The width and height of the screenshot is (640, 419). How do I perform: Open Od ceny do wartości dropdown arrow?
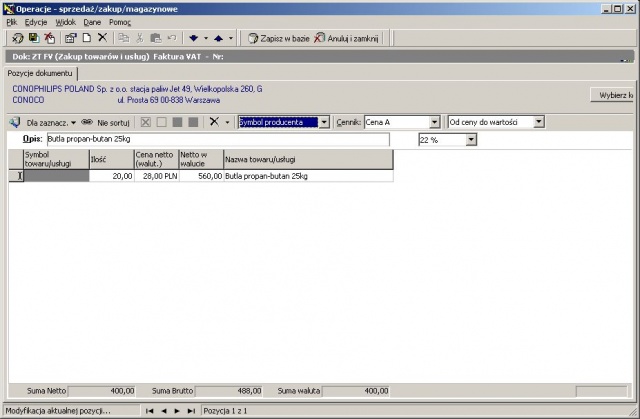point(539,122)
